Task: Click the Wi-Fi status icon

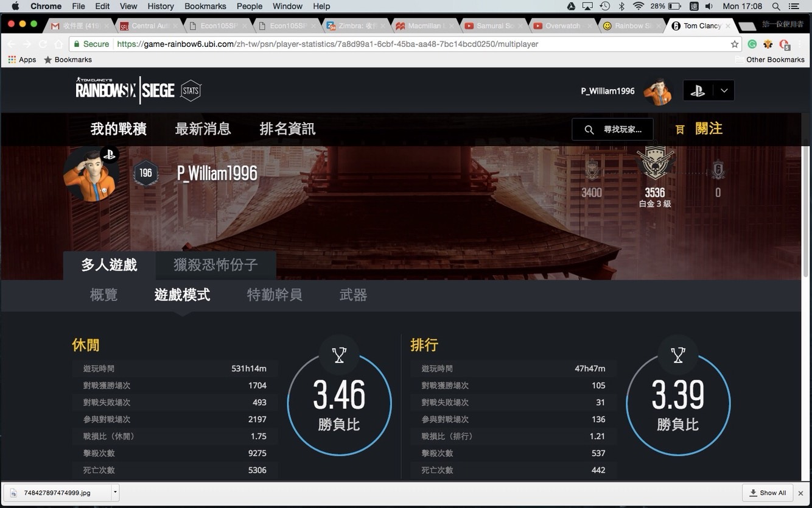Action: click(x=639, y=6)
